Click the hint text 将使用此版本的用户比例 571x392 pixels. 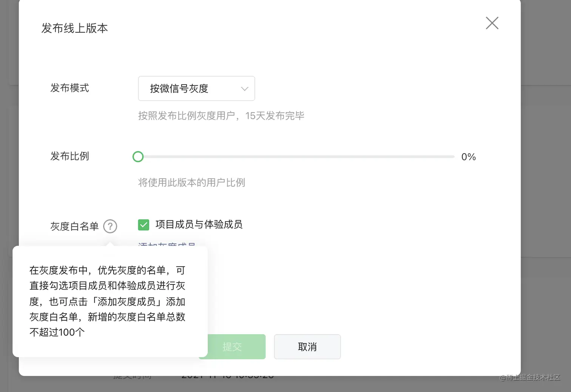[191, 183]
